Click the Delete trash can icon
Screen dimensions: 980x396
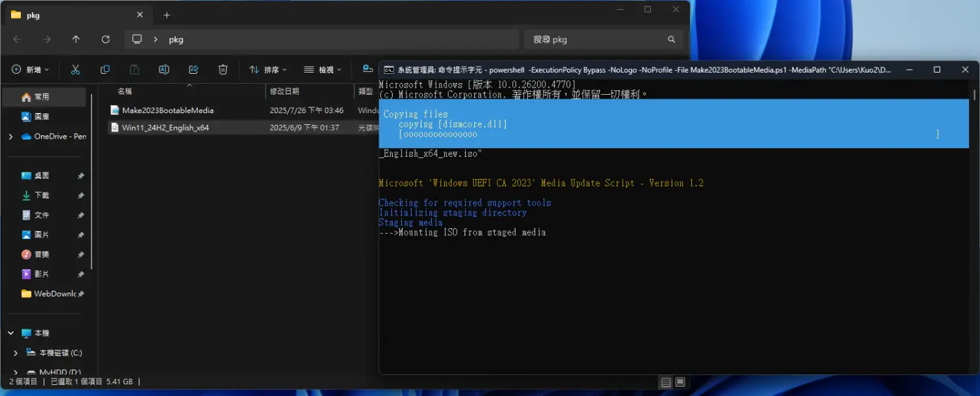coord(223,69)
